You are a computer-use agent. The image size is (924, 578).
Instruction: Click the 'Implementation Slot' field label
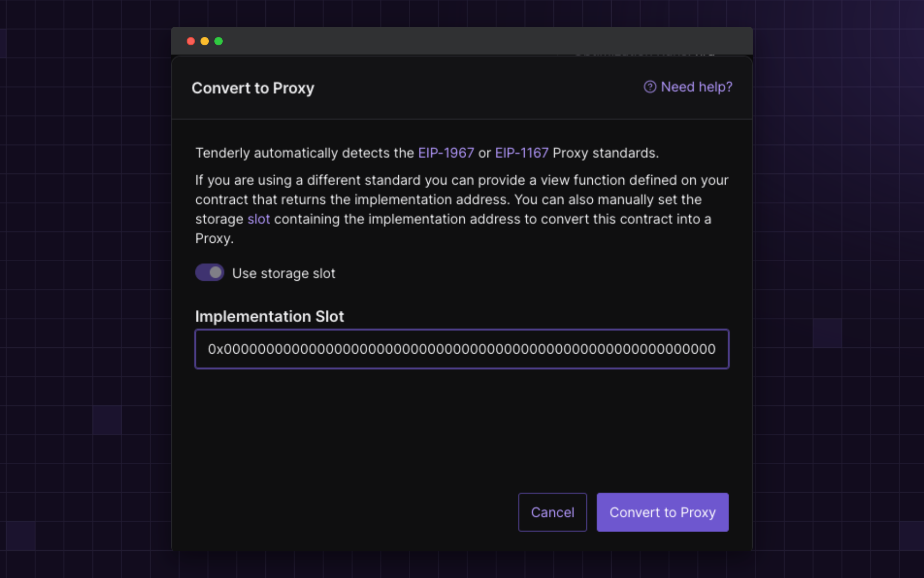click(x=269, y=316)
